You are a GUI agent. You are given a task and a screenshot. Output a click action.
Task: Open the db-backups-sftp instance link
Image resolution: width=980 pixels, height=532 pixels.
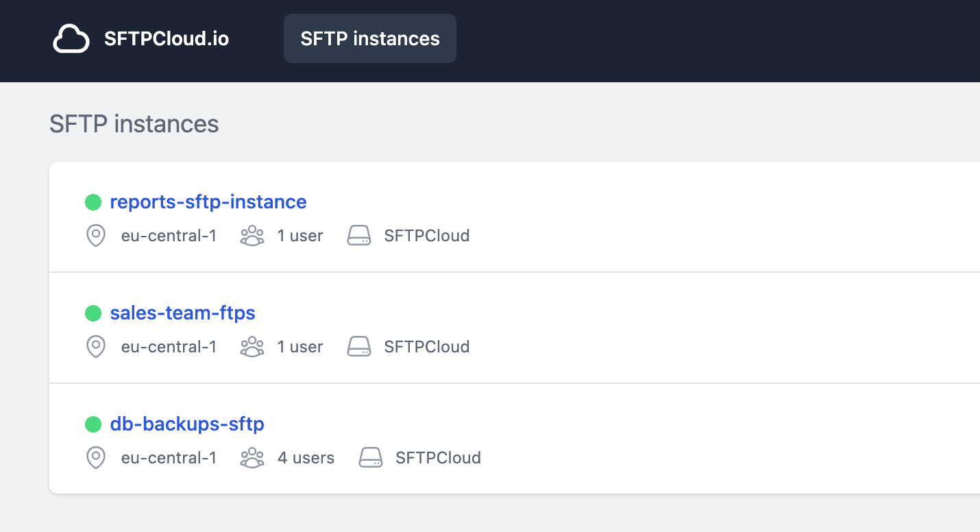tap(186, 424)
